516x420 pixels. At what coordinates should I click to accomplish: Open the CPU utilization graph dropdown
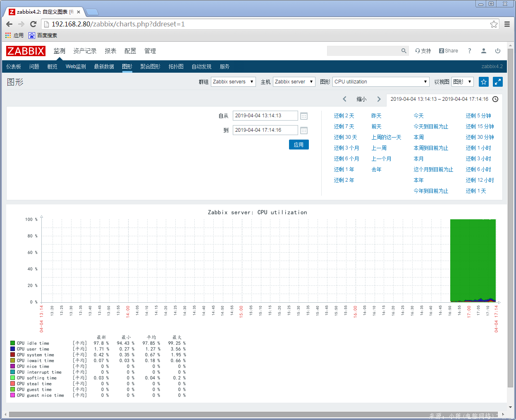pos(381,82)
